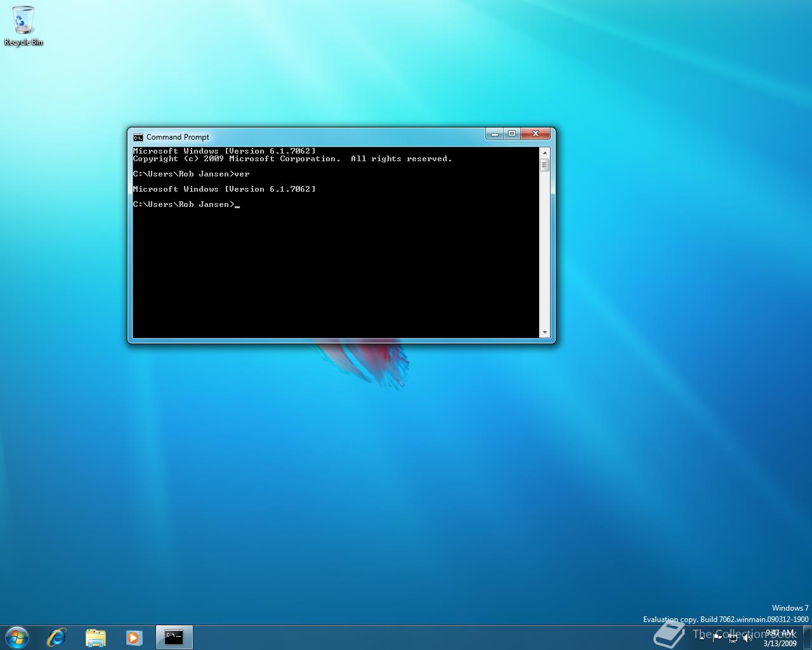Click the "Command Prompt" window title text

point(178,137)
